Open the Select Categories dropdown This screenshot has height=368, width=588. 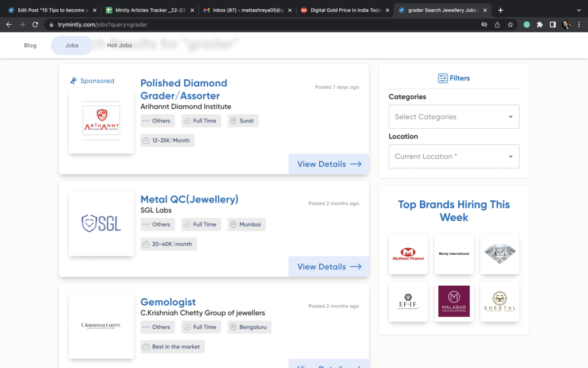[x=454, y=117]
